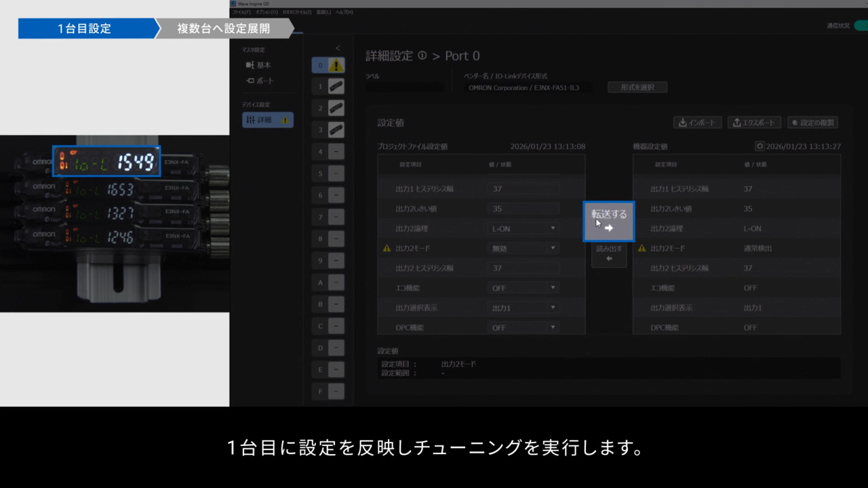Click the 転送する transfer arrow button

click(609, 221)
